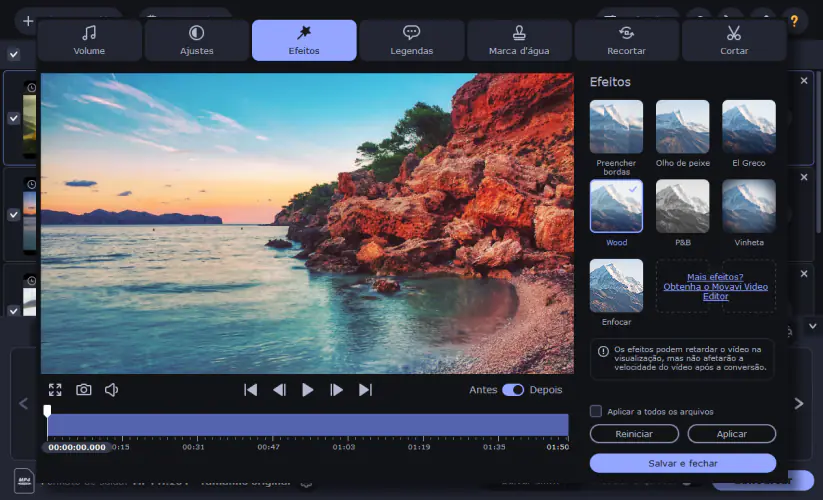823x500 pixels.
Task: Take a snapshot with the camera icon
Action: click(84, 390)
